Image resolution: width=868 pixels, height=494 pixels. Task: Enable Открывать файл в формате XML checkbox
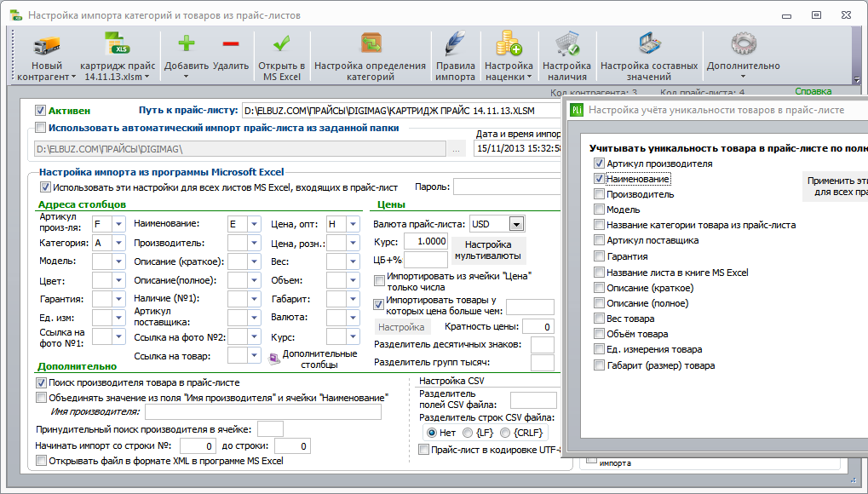41,461
